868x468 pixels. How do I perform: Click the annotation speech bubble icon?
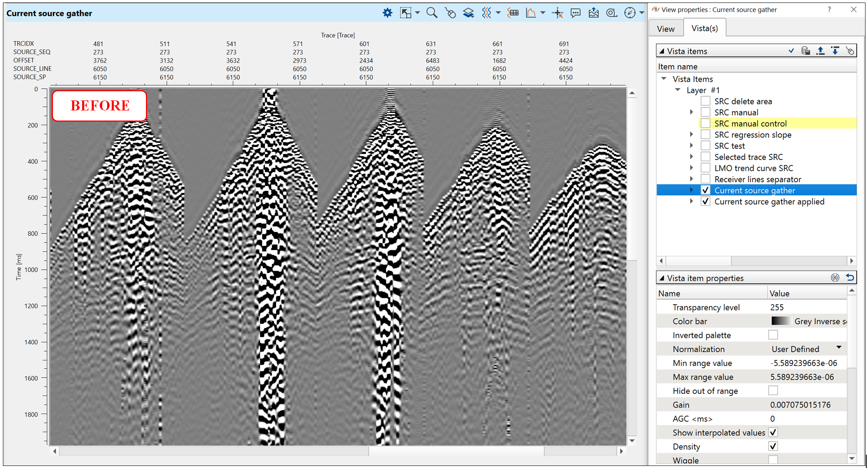pyautogui.click(x=575, y=13)
